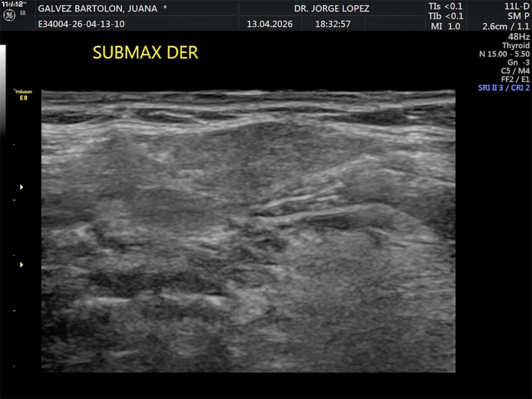Viewport: 532px width, 399px height.
Task: Click the exam date 13.04.2026
Action: [270, 24]
